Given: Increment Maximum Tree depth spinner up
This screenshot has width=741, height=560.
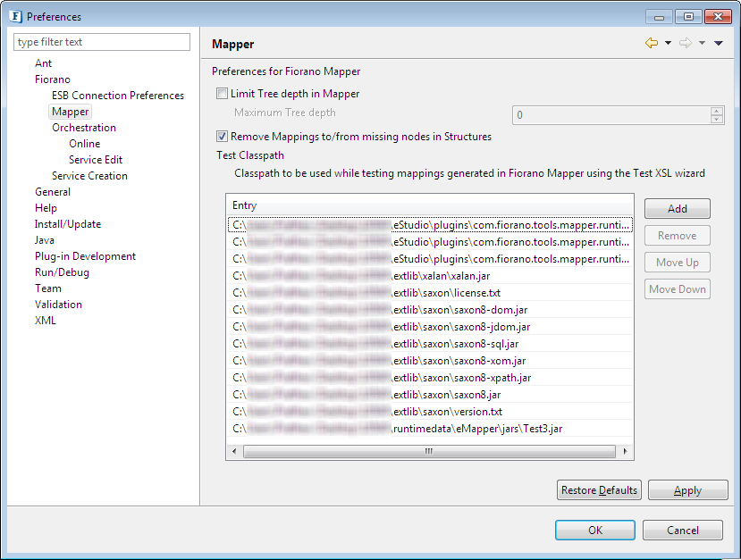Looking at the screenshot, I should point(716,112).
